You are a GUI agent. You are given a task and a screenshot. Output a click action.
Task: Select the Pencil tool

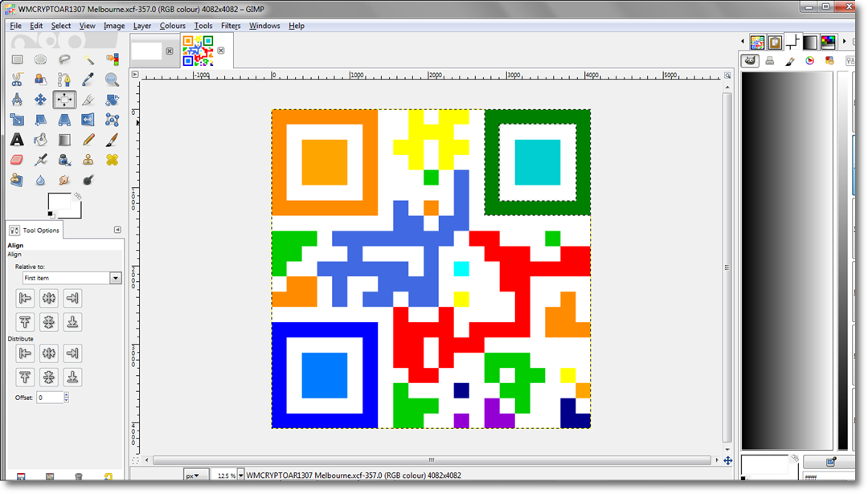click(88, 140)
